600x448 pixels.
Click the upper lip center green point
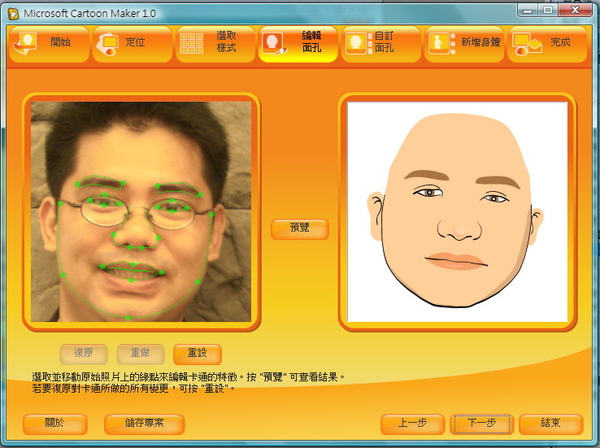point(133,264)
